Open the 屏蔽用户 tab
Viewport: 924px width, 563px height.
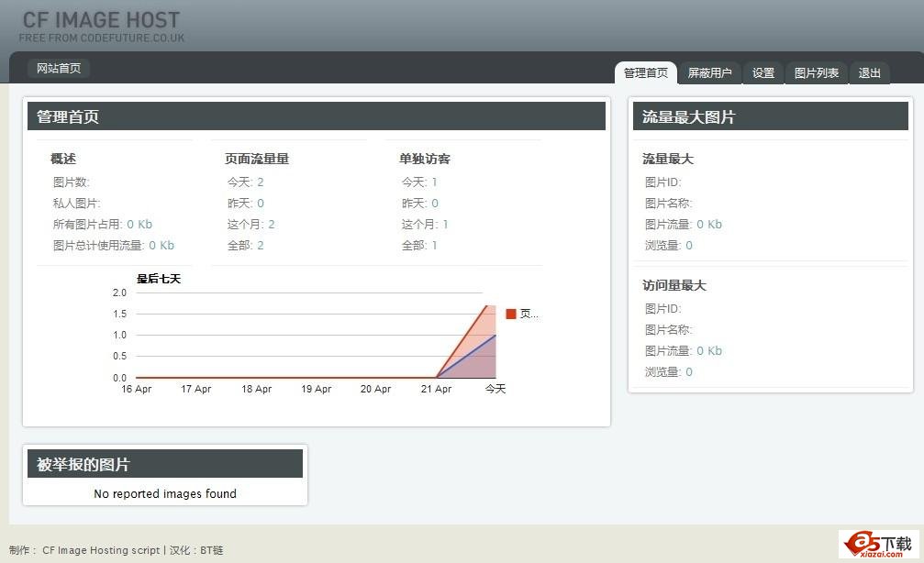coord(709,73)
